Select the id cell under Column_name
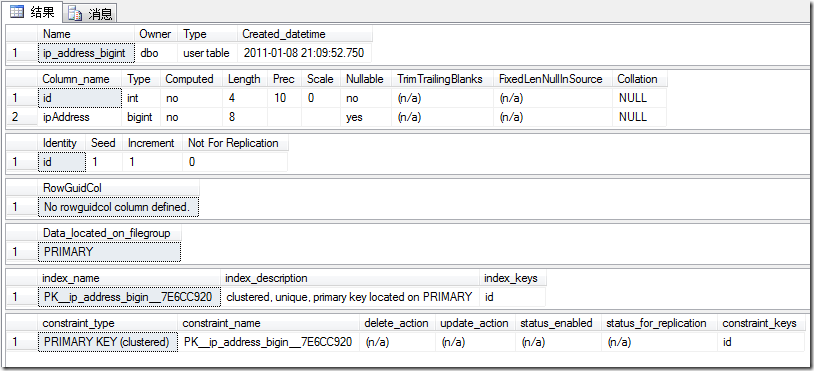The height and width of the screenshot is (371, 814). click(80, 98)
